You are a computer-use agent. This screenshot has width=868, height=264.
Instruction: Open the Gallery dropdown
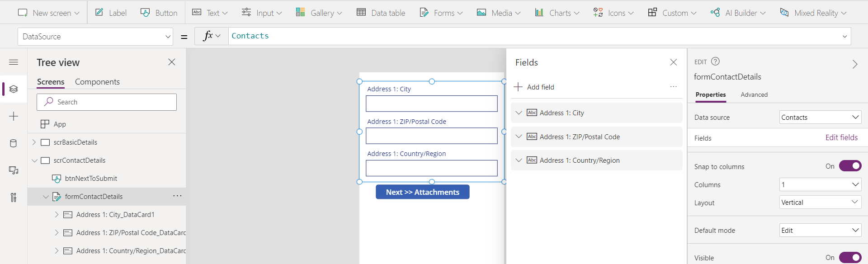[x=319, y=13]
